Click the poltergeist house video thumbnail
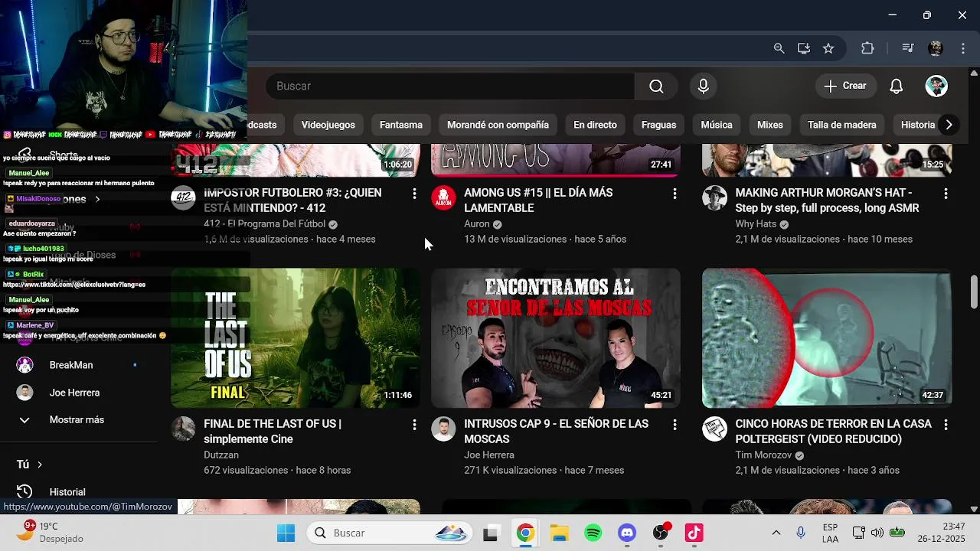Image resolution: width=980 pixels, height=551 pixels. click(827, 337)
